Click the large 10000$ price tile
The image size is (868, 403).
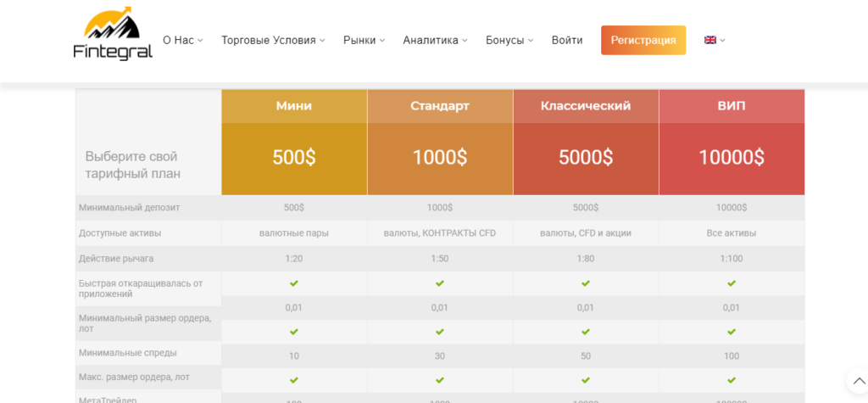coord(732,159)
